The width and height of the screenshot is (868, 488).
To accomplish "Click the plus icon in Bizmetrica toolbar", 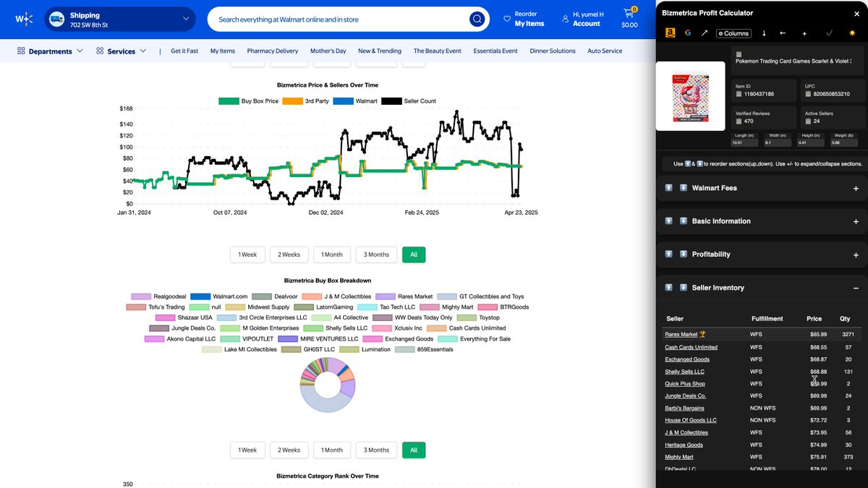I will pos(804,33).
